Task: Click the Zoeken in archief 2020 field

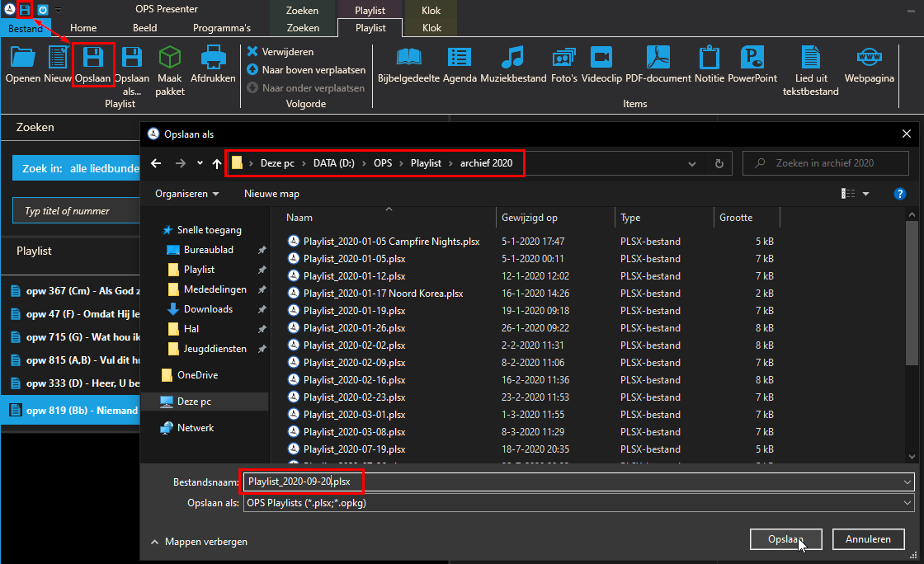Action: 826,163
